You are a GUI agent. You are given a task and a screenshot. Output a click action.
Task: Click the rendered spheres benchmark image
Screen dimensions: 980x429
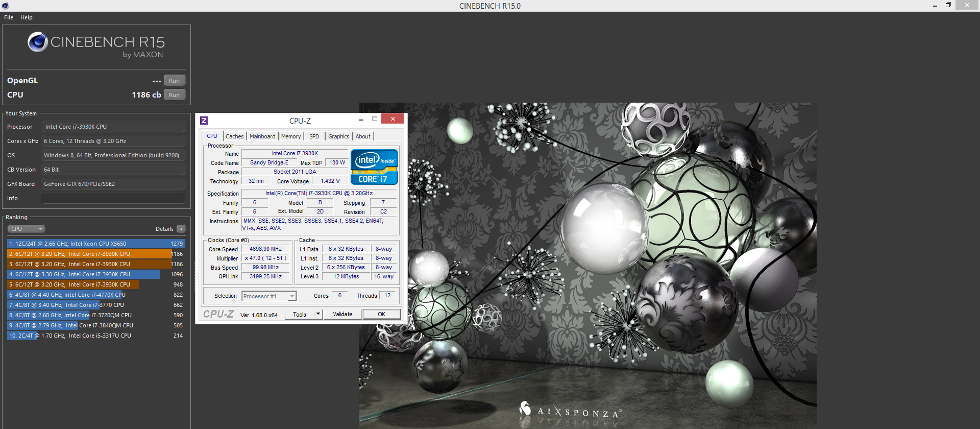[x=587, y=266]
